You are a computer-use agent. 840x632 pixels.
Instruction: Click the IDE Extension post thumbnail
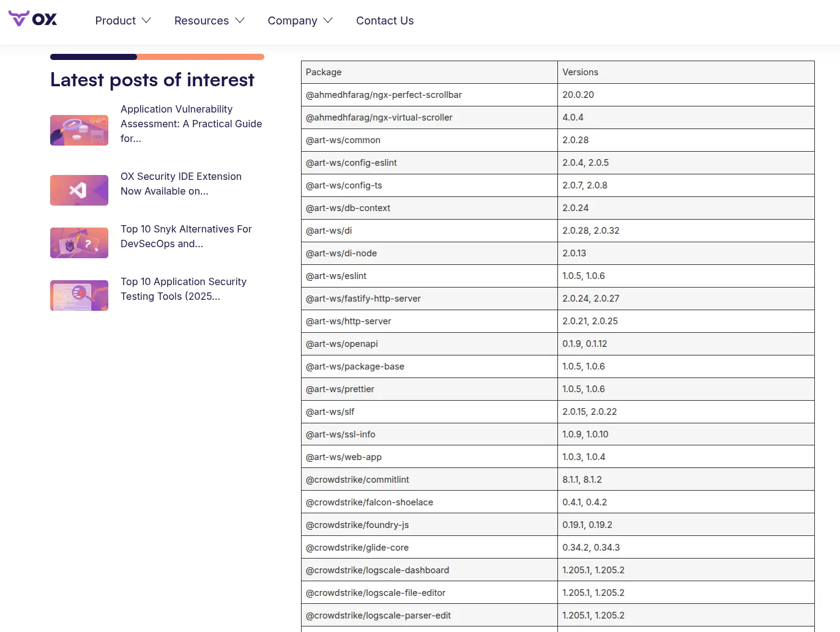click(79, 190)
